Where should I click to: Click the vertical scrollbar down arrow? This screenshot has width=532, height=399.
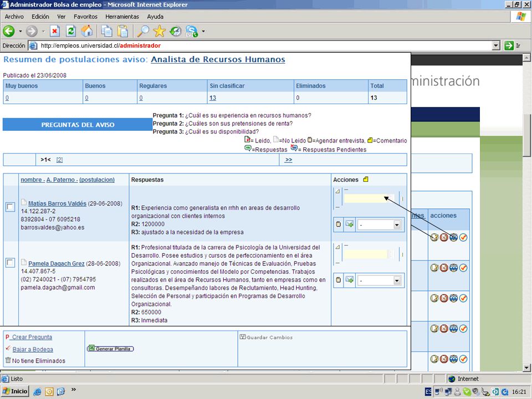click(526, 367)
